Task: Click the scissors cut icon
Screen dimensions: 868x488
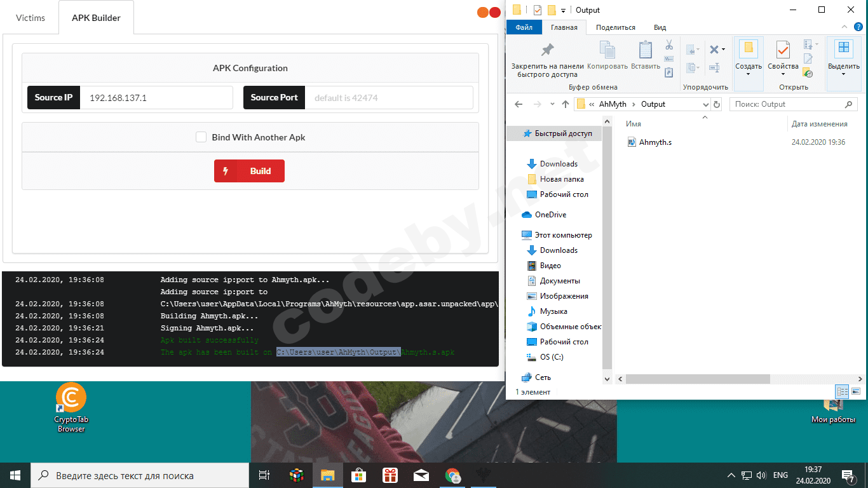Action: 669,45
